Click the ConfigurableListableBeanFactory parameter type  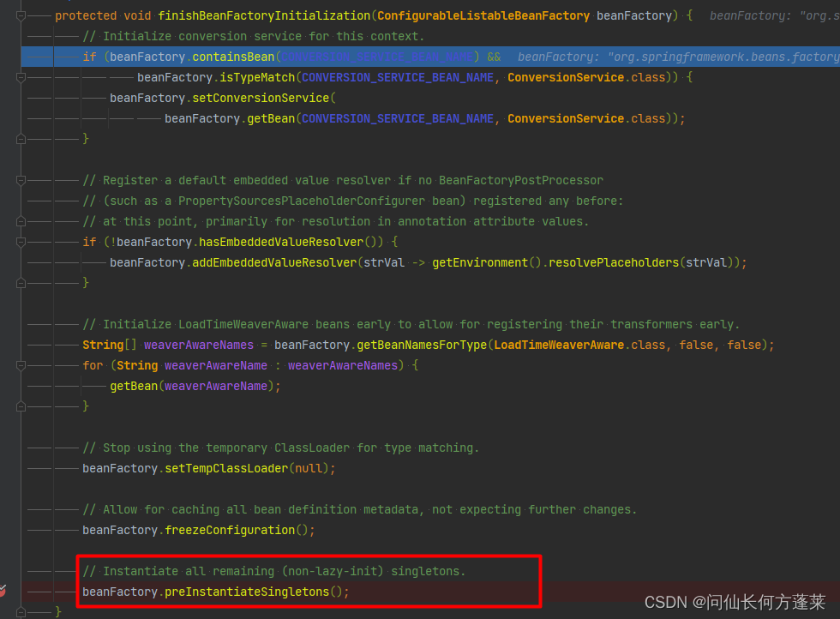pyautogui.click(x=483, y=16)
